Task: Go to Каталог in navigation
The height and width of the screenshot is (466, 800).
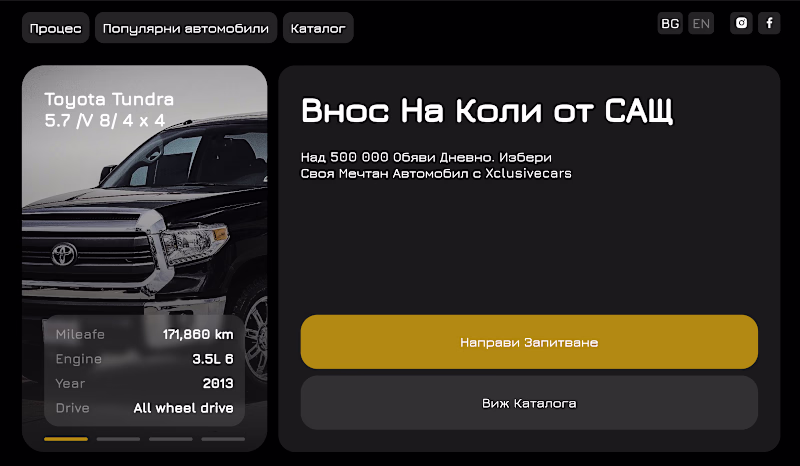Action: [x=318, y=28]
